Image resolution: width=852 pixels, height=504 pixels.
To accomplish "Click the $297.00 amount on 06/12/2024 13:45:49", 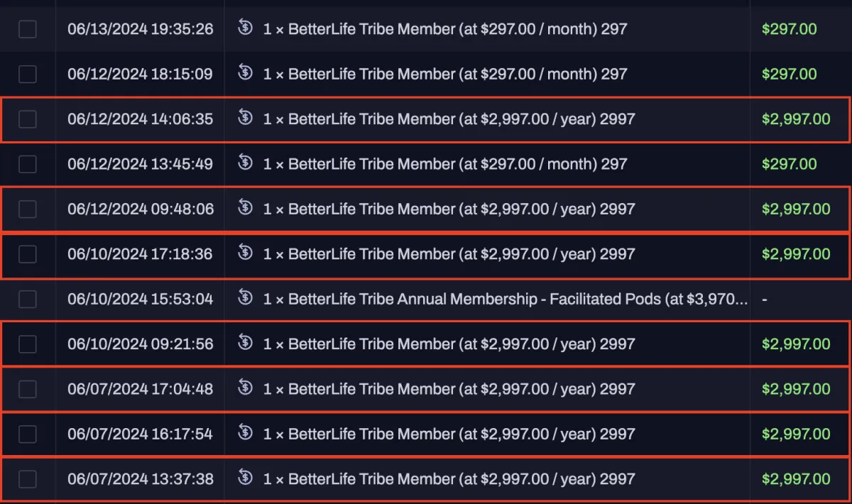I will point(790,164).
